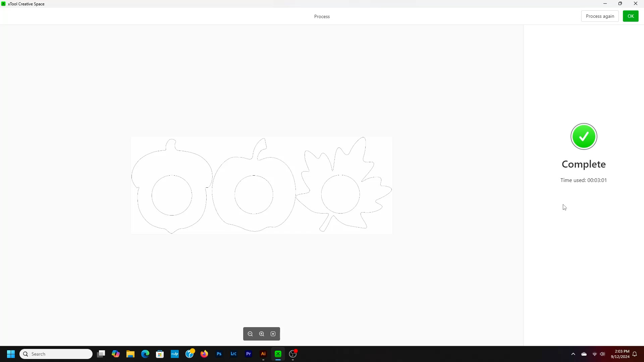644x362 pixels.
Task: Show hidden system tray icons
Action: click(573, 354)
